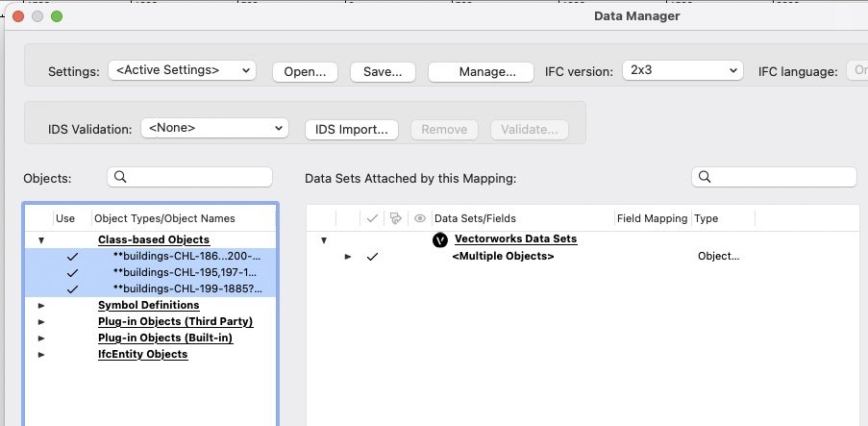Click the eye visibility column header icon
Image resolution: width=868 pixels, height=426 pixels.
[x=419, y=218]
